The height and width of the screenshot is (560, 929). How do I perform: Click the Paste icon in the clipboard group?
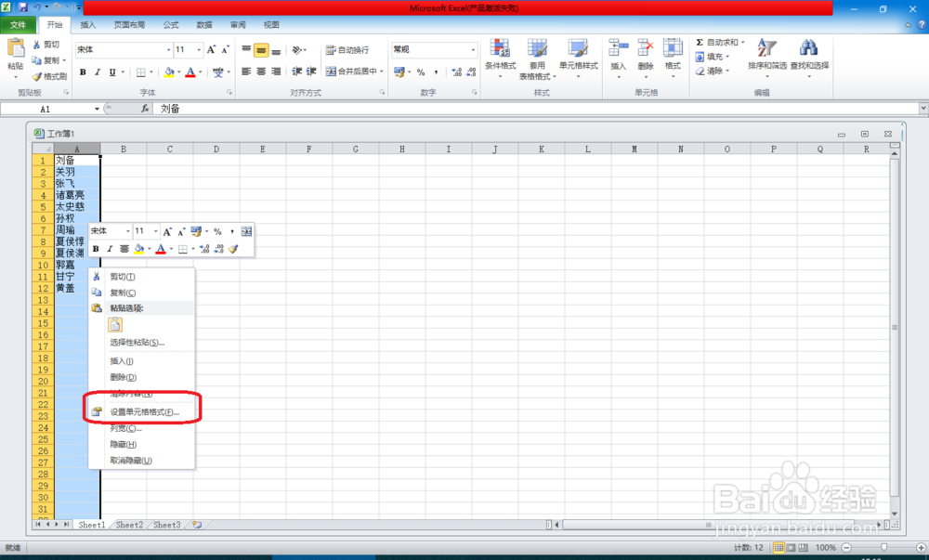pyautogui.click(x=16, y=48)
